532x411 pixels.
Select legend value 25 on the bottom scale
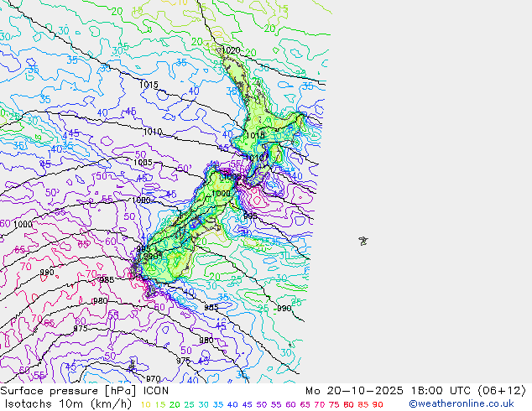(190, 404)
